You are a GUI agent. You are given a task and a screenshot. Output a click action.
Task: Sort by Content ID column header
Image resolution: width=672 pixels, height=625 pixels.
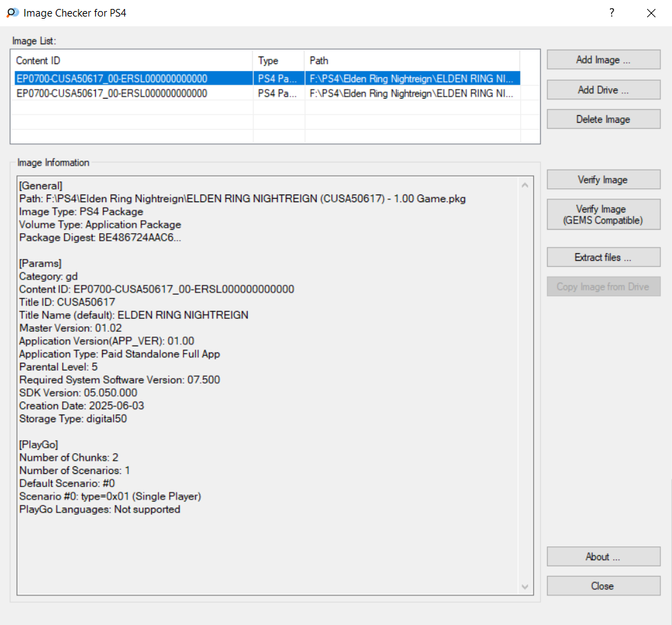(133, 61)
